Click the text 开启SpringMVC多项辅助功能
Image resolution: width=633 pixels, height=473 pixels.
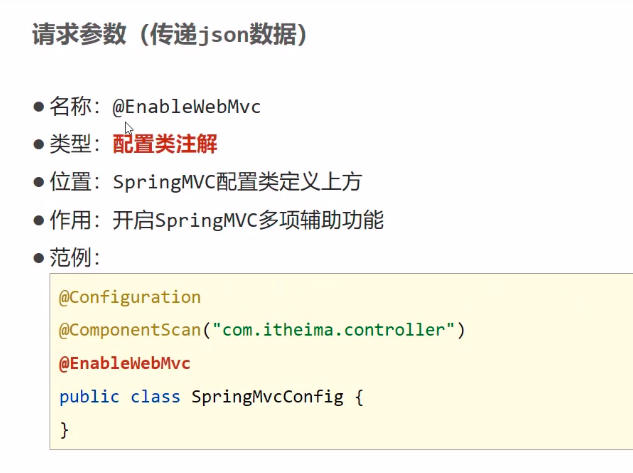click(x=247, y=220)
